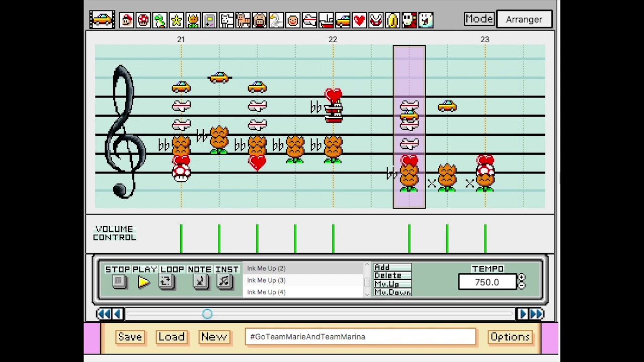Select the Mushroom instrument icon
Viewport: 644px width, 362px height.
point(143,21)
